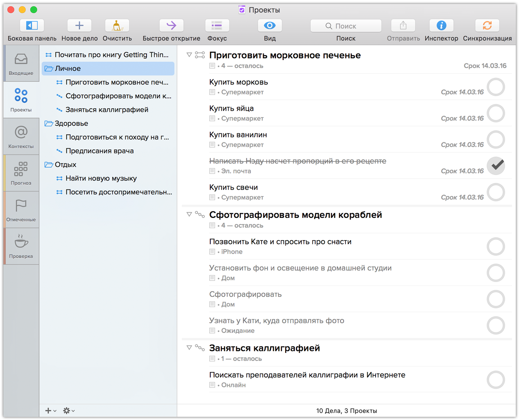
Task: Select Найти новую музыку project
Action: point(108,178)
